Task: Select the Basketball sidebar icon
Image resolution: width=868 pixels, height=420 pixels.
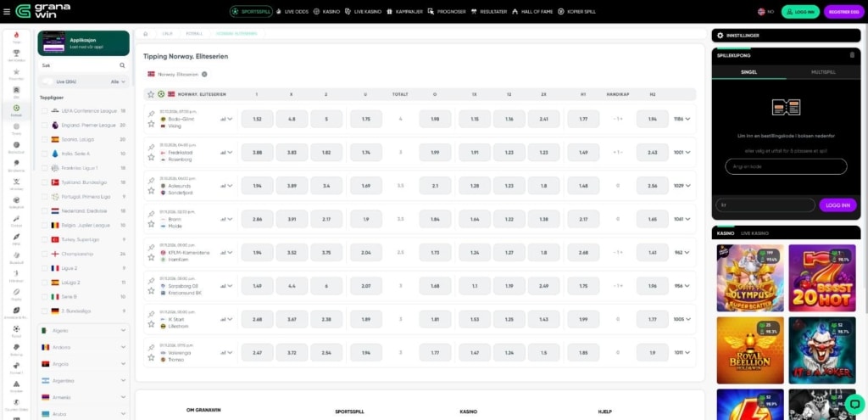Action: click(x=16, y=147)
